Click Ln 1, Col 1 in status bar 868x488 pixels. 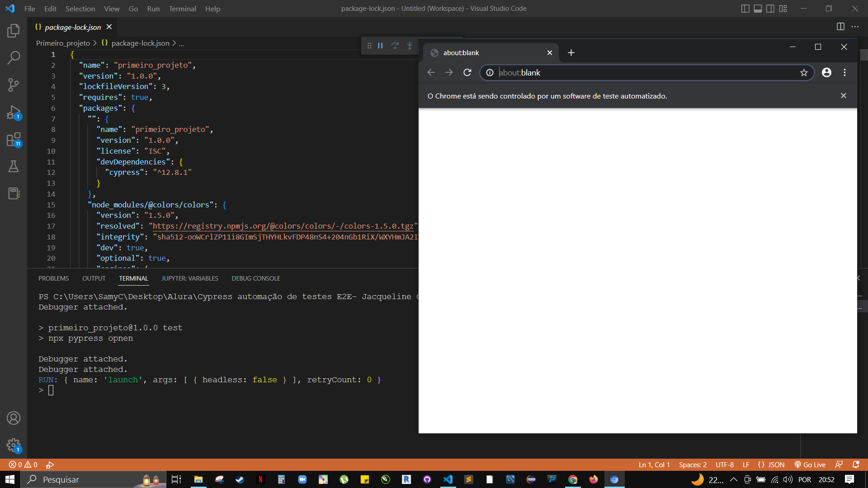(x=654, y=465)
